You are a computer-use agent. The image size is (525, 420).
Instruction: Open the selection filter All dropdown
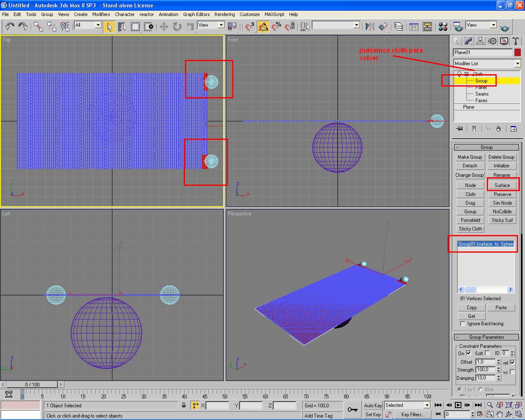tap(98, 25)
